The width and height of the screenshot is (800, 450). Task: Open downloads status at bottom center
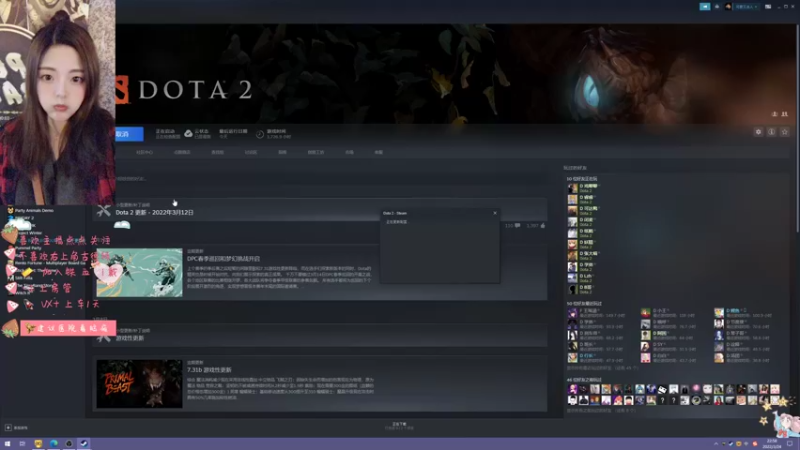(x=399, y=426)
